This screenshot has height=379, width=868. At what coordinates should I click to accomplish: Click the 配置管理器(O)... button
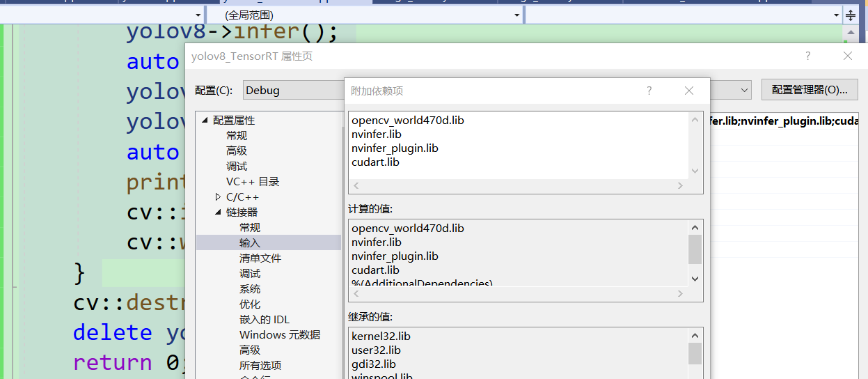coord(810,90)
